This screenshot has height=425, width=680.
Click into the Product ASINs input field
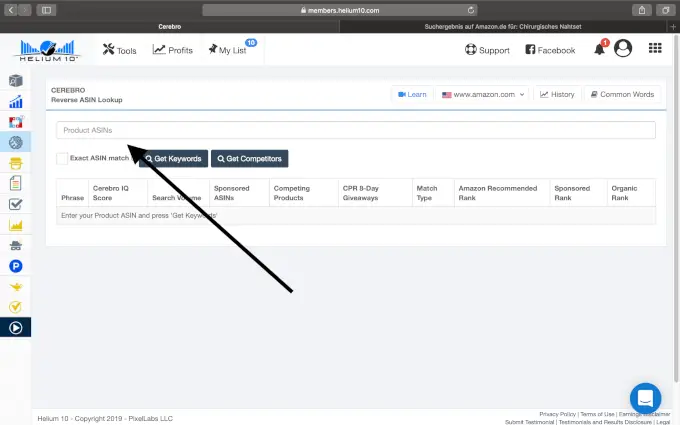[355, 130]
